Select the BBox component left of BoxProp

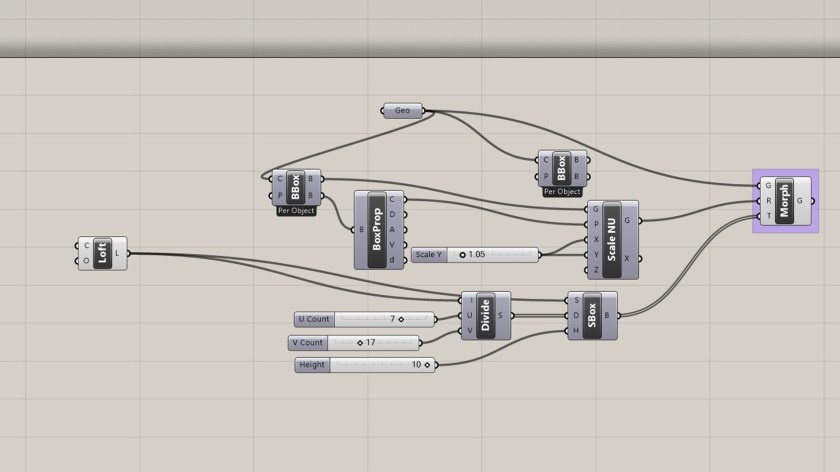click(296, 187)
